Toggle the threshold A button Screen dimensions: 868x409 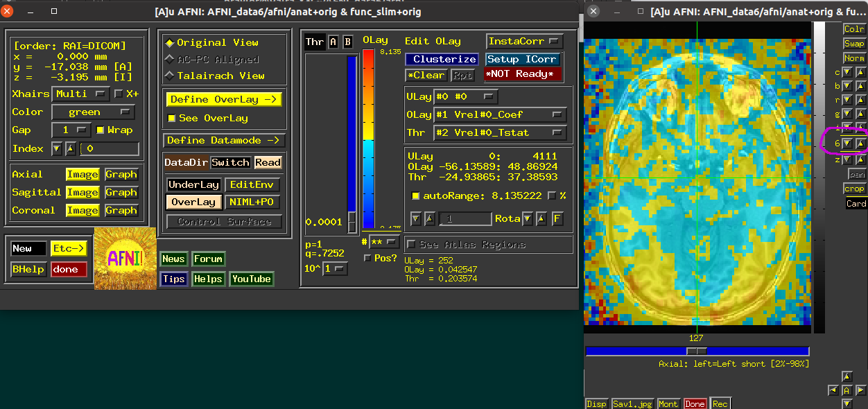(333, 42)
